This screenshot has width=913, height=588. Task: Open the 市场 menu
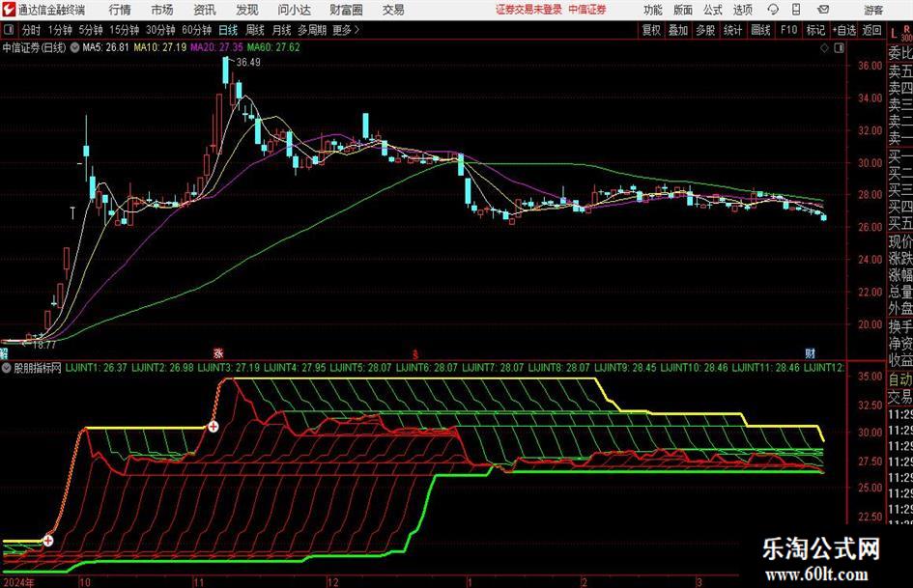coord(162,10)
